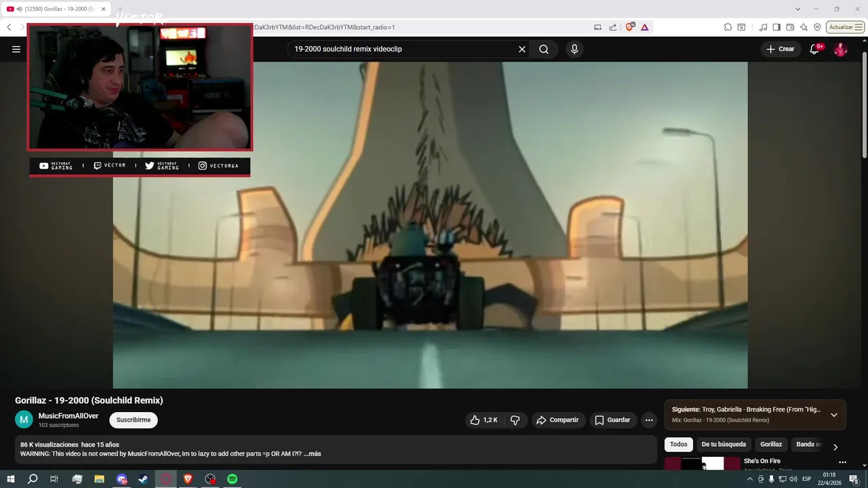Image resolution: width=868 pixels, height=488 pixels.
Task: Show hidden system tray icons
Action: point(751,479)
